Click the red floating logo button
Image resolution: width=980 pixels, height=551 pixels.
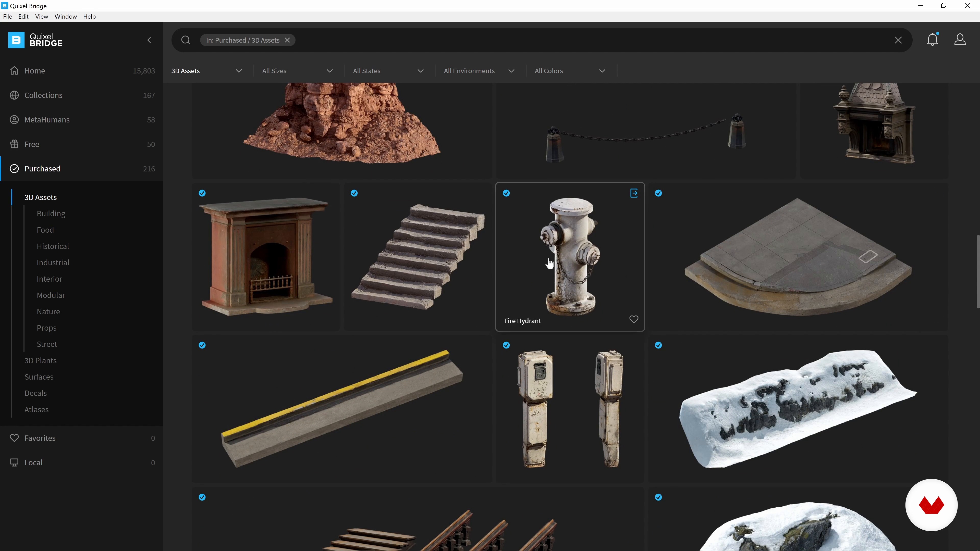pos(931,505)
